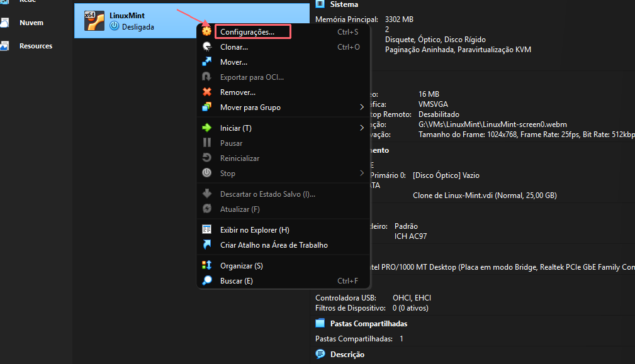Expand the Iniciar (T) submenu arrow
Image resolution: width=635 pixels, height=364 pixels.
362,128
